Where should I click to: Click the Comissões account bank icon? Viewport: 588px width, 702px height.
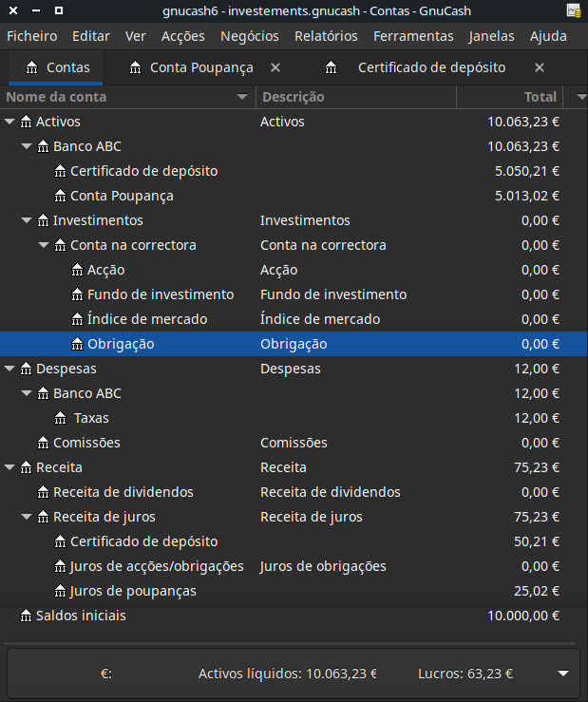tap(43, 443)
